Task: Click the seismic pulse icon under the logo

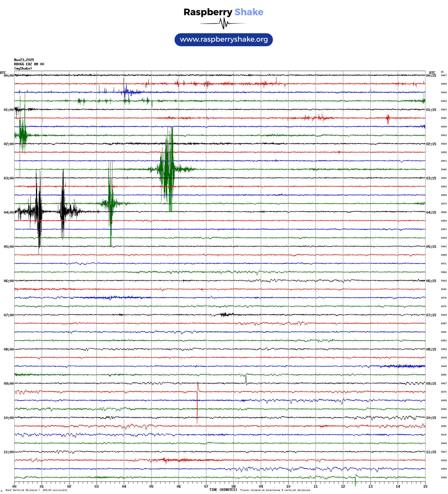Action: pos(223,23)
